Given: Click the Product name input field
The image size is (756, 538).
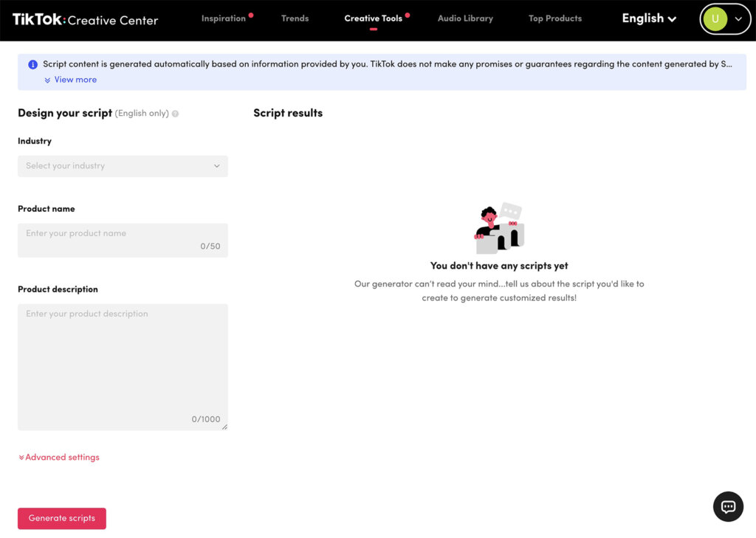Looking at the screenshot, I should tap(123, 240).
